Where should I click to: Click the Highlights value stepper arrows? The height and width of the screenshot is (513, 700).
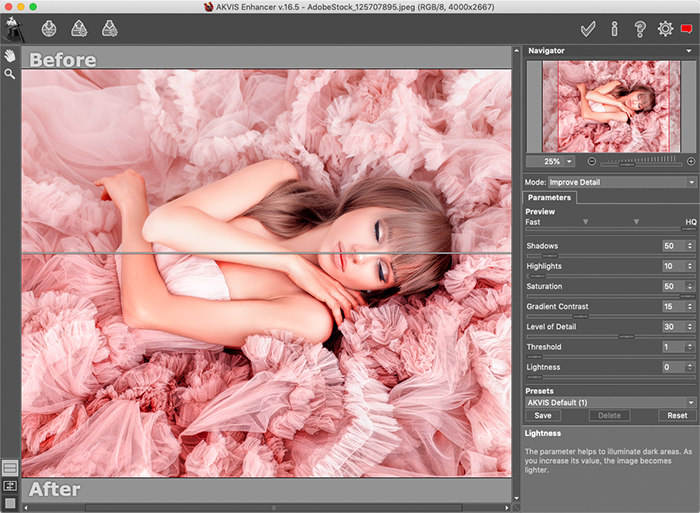click(x=690, y=266)
